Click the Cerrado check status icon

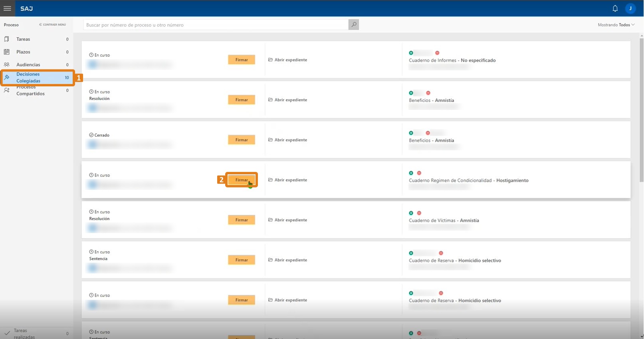[91, 135]
